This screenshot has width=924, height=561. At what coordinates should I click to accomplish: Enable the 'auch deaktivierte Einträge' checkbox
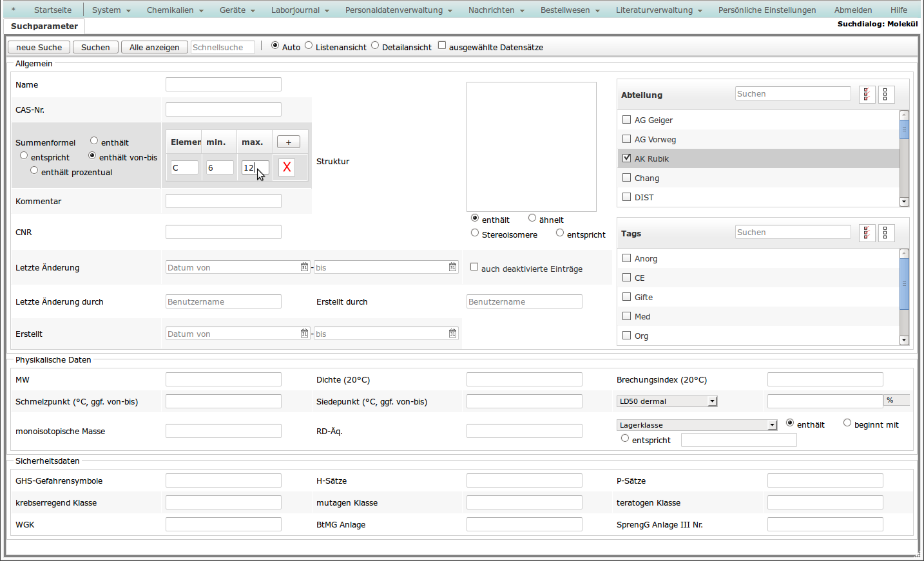click(474, 267)
